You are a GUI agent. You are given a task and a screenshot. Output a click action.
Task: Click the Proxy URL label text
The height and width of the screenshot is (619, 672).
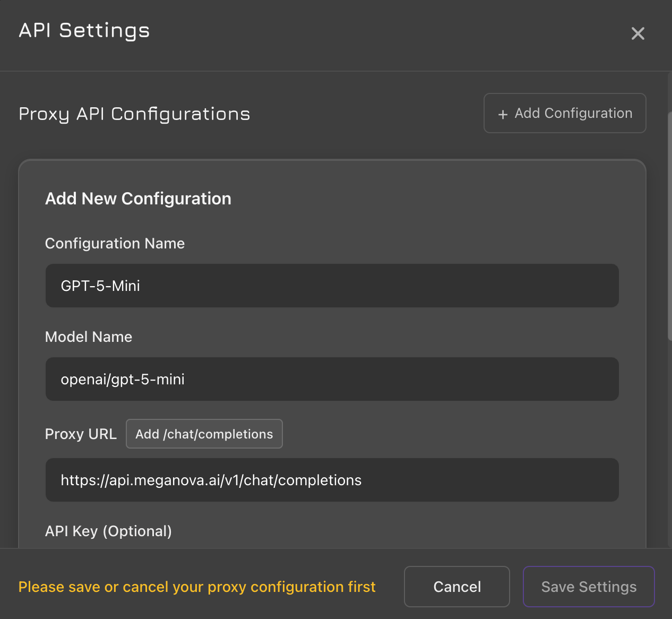click(x=81, y=434)
